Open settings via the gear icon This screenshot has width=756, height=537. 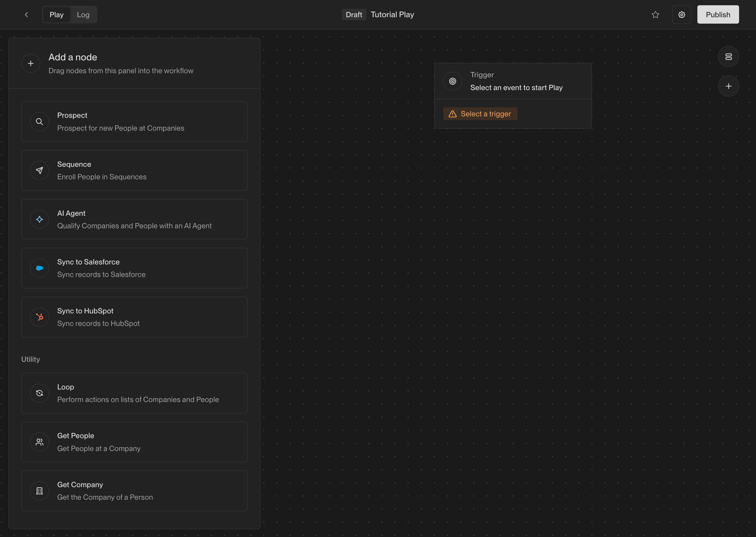click(681, 15)
